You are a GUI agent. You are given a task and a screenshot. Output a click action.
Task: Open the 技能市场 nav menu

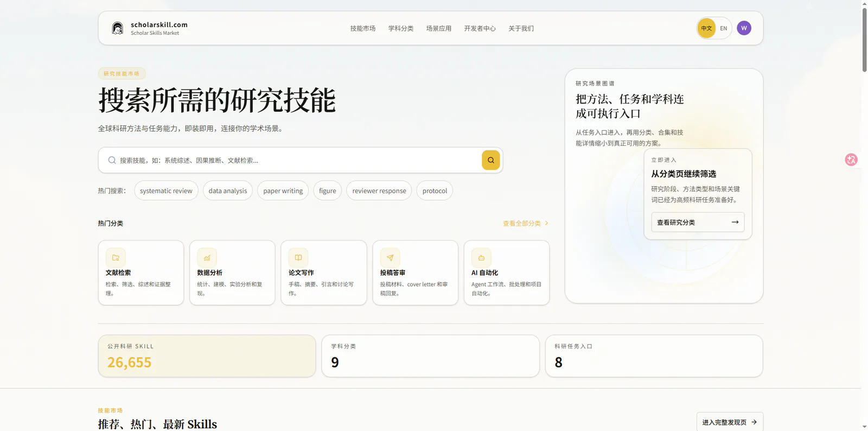[x=363, y=28]
